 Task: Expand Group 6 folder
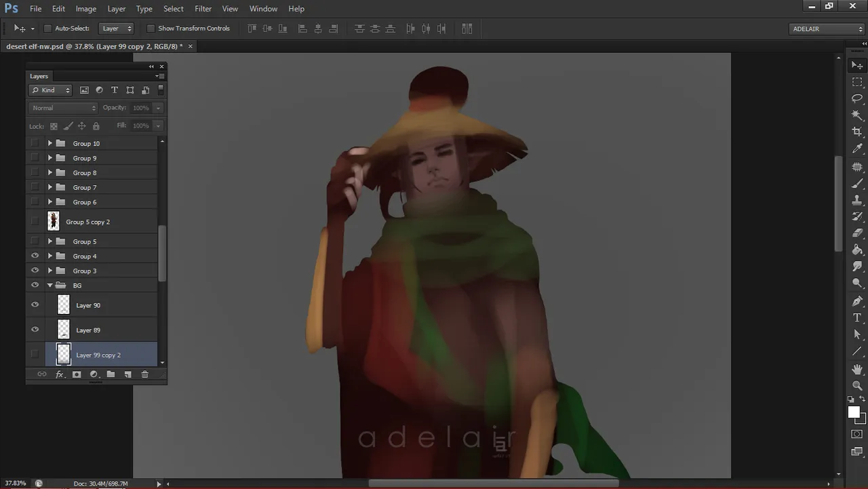[x=50, y=202]
